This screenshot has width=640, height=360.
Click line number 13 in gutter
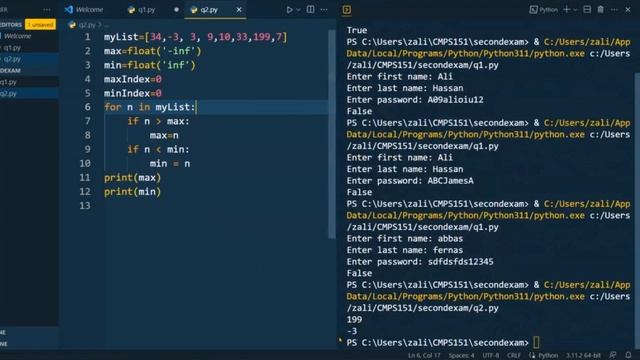tap(85, 206)
